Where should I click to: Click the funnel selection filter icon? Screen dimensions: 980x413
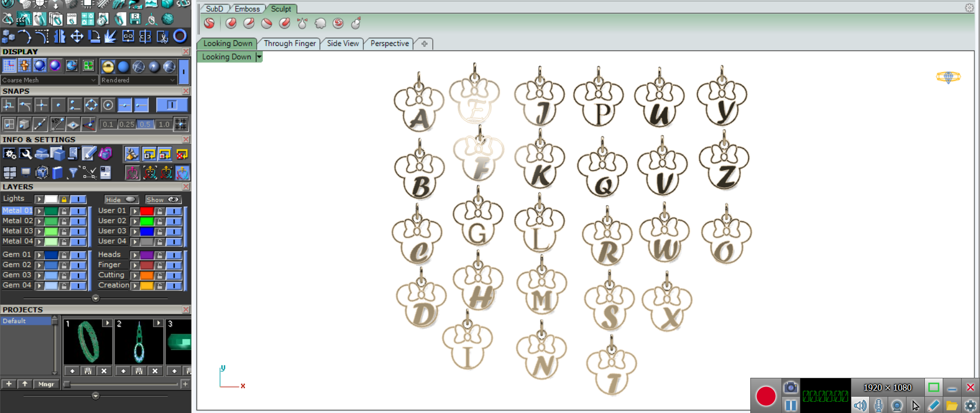[73, 173]
